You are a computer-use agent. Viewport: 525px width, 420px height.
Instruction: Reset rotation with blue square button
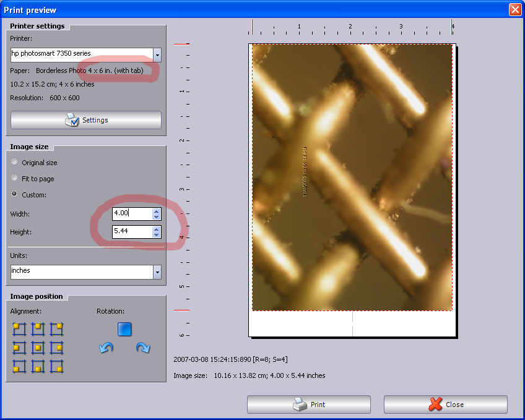coord(124,329)
